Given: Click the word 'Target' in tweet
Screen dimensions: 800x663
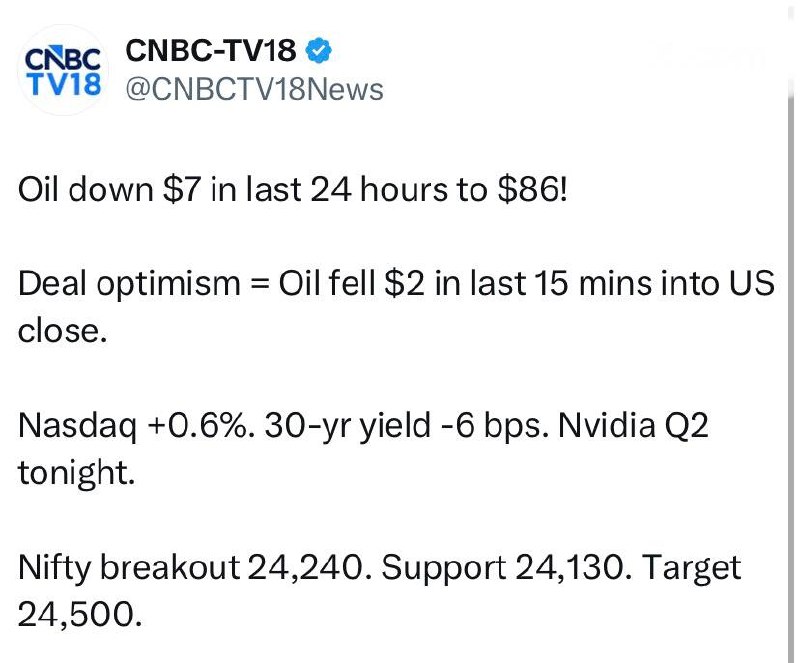Looking at the screenshot, I should (x=691, y=568).
